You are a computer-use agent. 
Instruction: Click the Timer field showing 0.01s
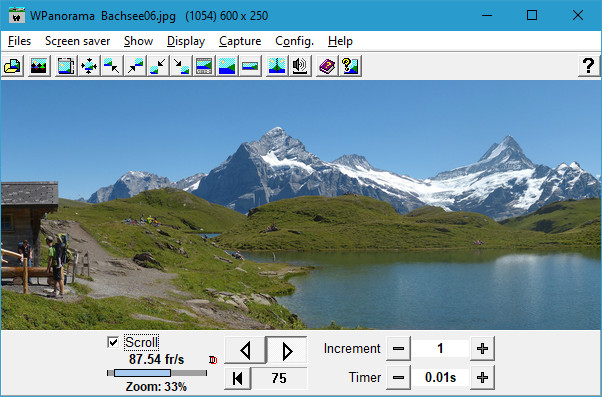coord(440,377)
